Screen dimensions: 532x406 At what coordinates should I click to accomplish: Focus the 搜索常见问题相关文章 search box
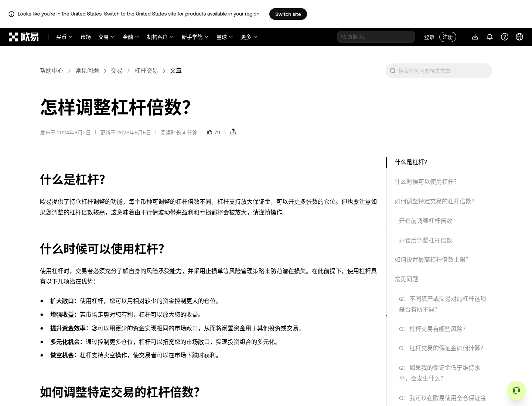439,71
